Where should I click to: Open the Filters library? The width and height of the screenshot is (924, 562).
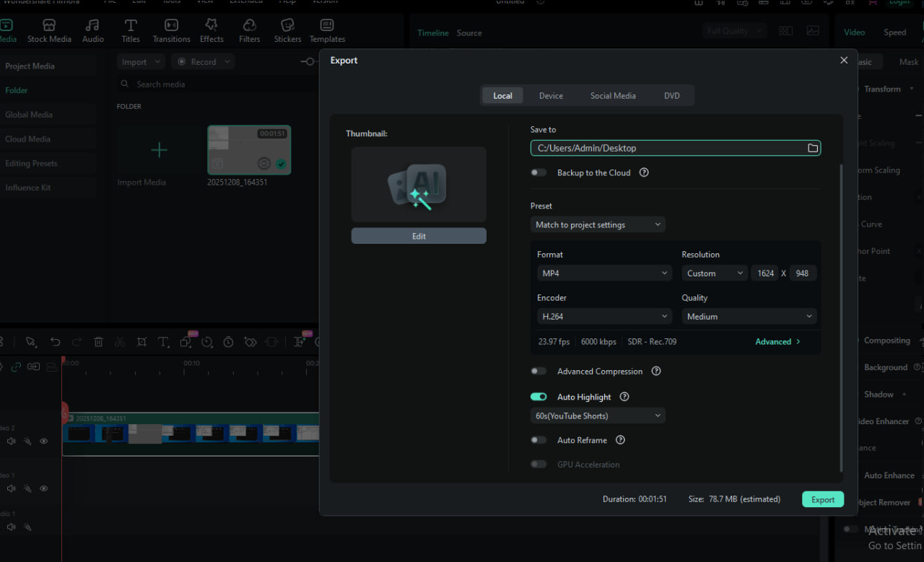(x=249, y=31)
